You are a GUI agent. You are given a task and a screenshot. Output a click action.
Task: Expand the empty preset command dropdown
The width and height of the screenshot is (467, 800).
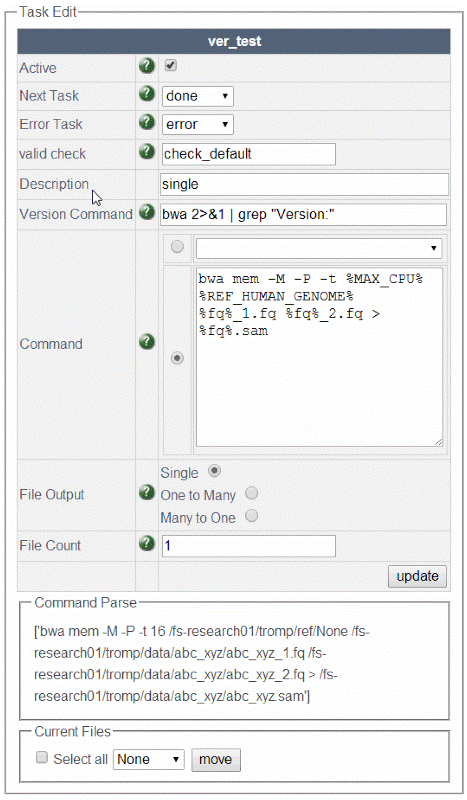319,248
